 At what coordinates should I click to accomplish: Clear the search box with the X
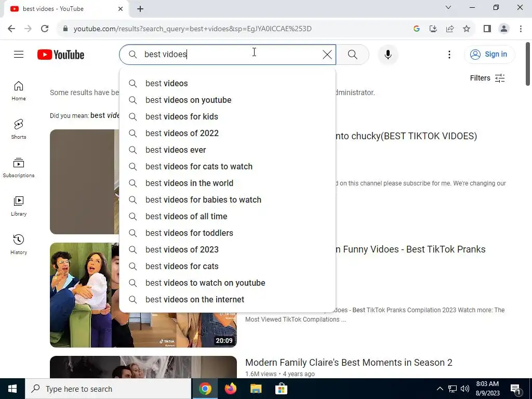pos(327,54)
